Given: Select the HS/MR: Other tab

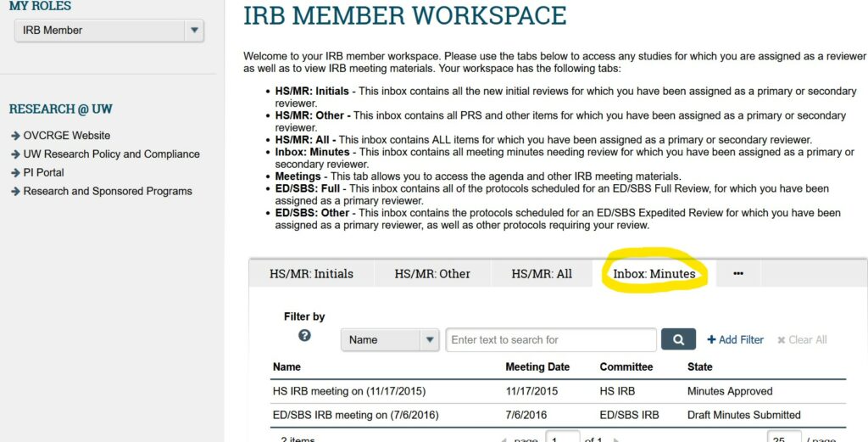Looking at the screenshot, I should coord(432,274).
